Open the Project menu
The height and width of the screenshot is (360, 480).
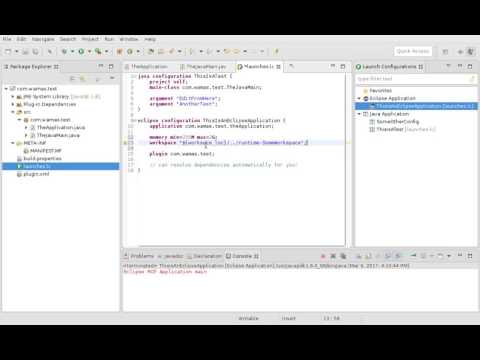[90, 39]
